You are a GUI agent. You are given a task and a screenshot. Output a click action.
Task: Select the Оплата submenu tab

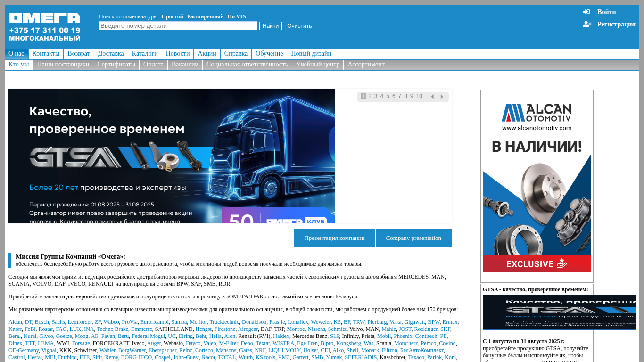153,65
